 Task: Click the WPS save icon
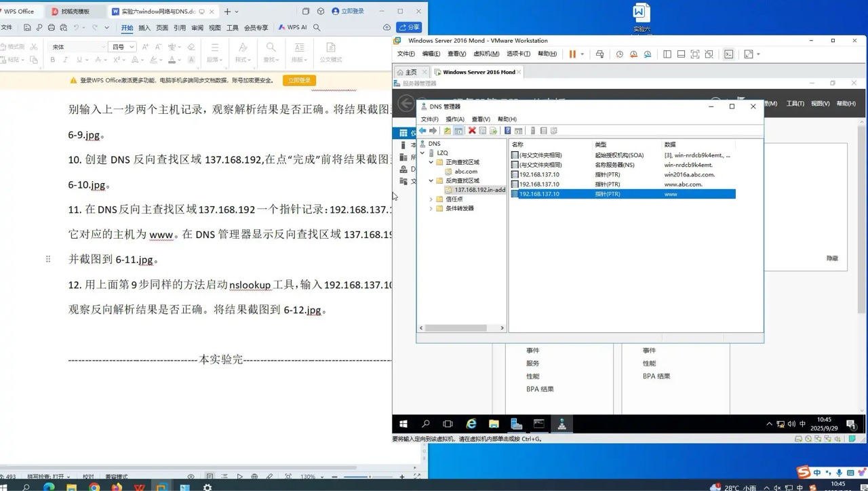27,28
